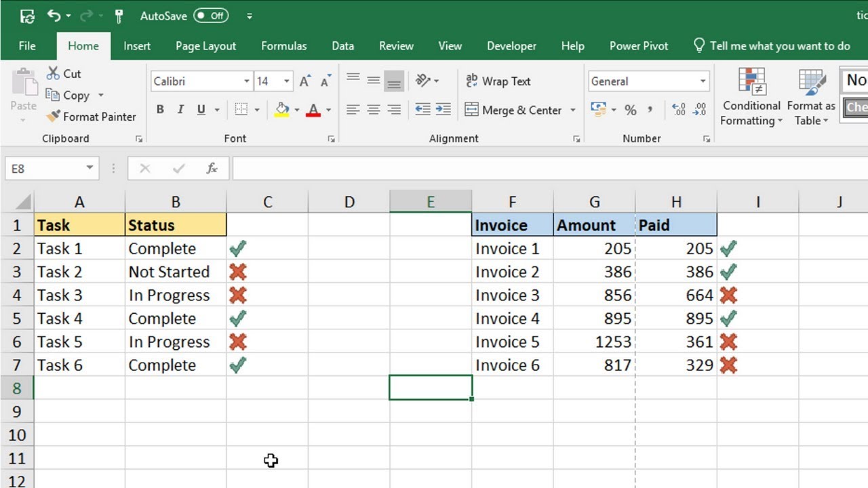Click the Save icon in quick access toolbar
Image resolution: width=868 pixels, height=488 pixels.
(x=27, y=16)
